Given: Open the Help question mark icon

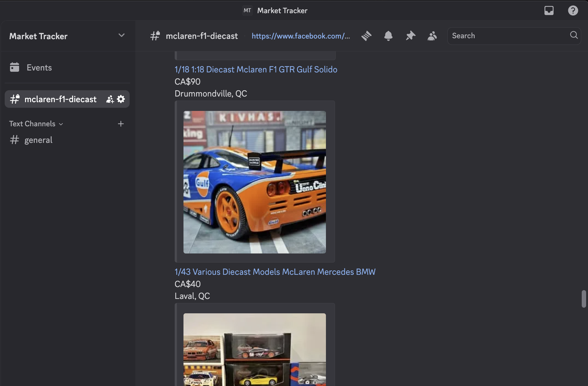Looking at the screenshot, I should tap(573, 11).
